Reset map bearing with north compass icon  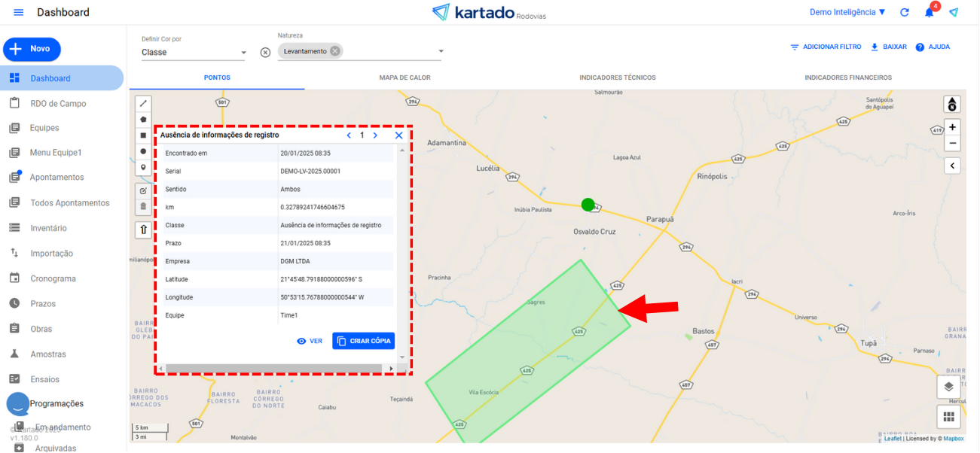(x=952, y=105)
